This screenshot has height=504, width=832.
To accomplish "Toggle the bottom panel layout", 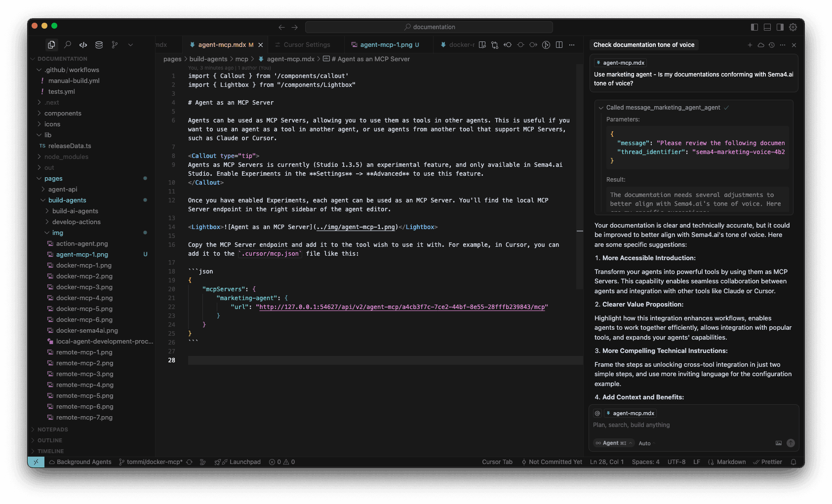I will pyautogui.click(x=767, y=27).
